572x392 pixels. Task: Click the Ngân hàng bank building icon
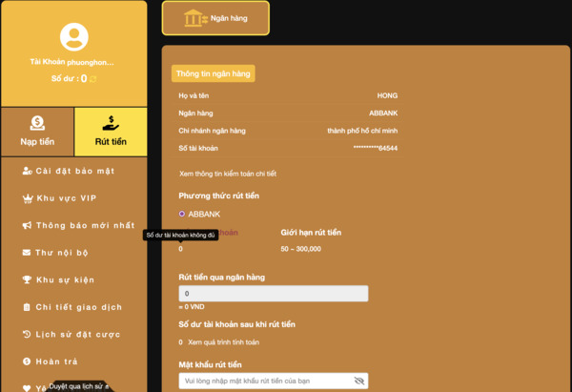pyautogui.click(x=194, y=18)
